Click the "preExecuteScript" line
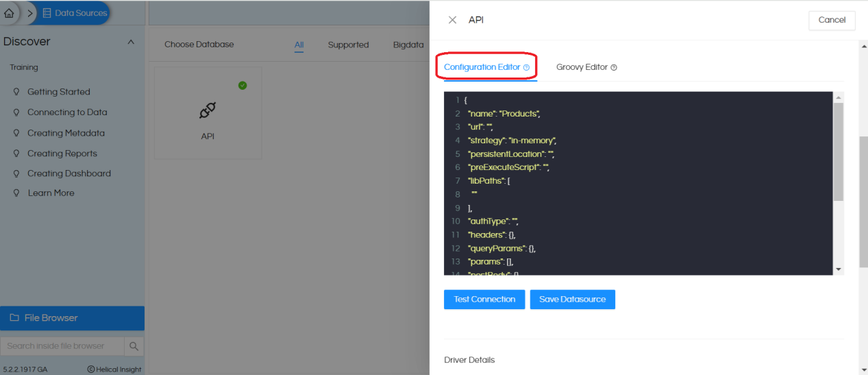 (x=509, y=167)
